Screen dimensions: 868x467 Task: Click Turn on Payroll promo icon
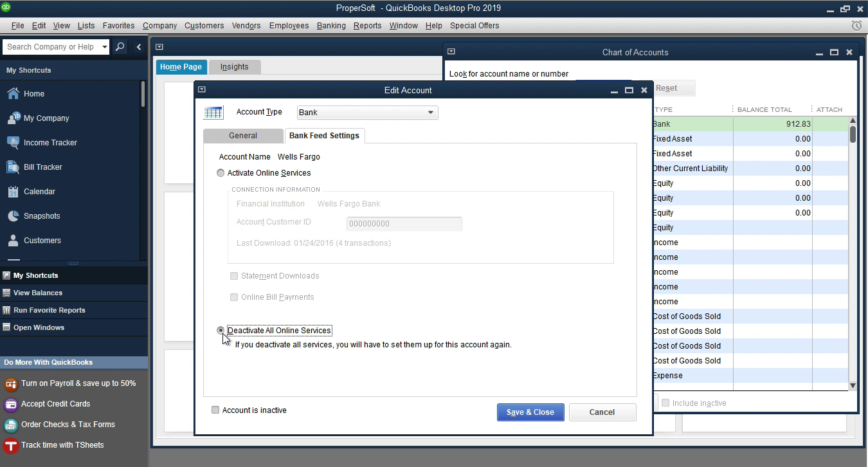coord(10,384)
